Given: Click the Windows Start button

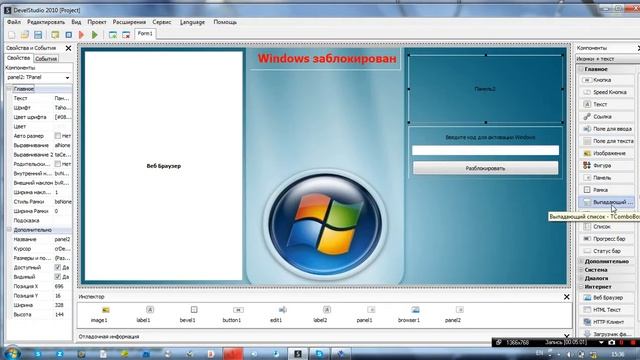Looking at the screenshot, I should coord(12,353).
